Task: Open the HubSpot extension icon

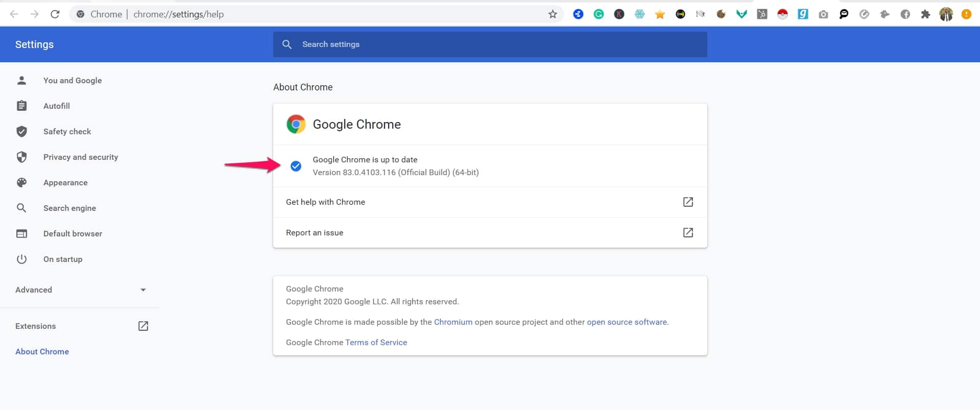Action: [x=762, y=14]
